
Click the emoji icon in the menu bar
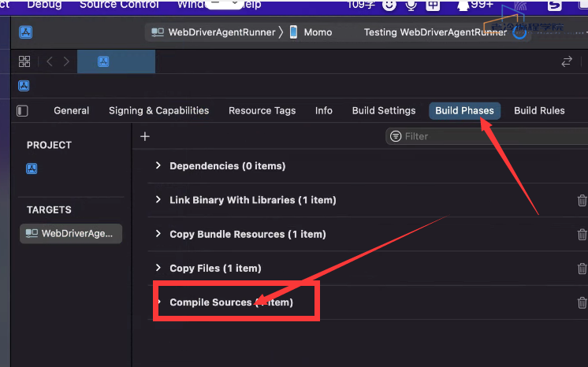click(389, 5)
